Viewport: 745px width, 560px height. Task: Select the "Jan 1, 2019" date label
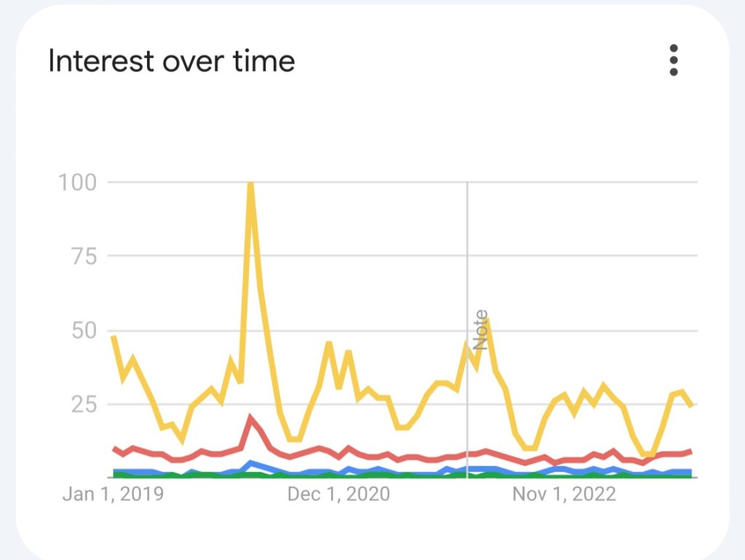(113, 495)
